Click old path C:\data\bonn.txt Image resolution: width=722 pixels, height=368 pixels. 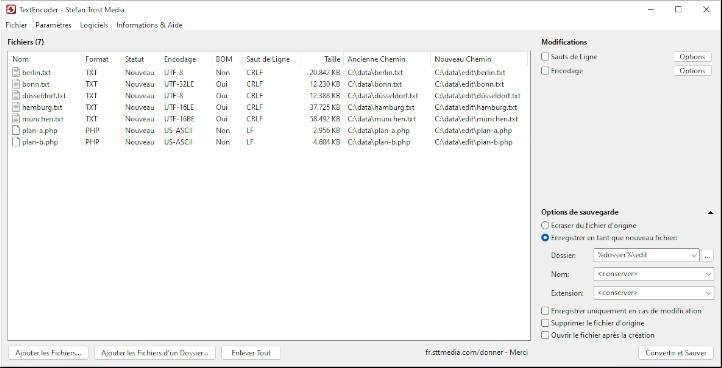click(x=375, y=84)
